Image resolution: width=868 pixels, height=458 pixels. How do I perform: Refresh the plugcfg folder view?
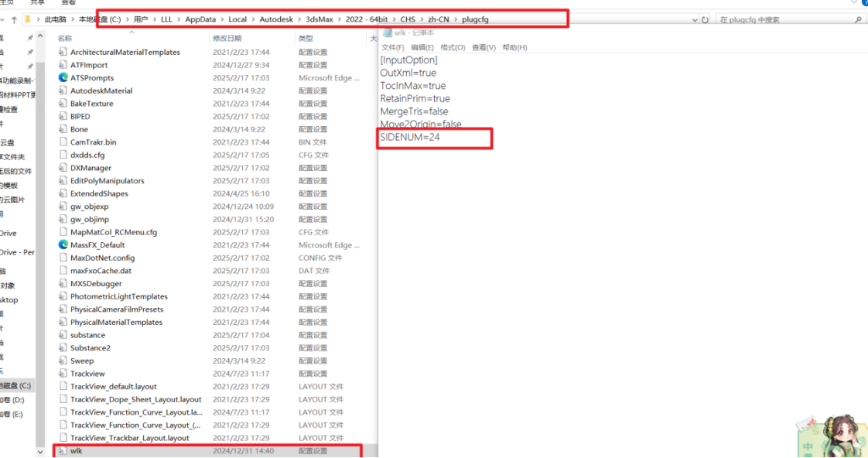click(705, 19)
